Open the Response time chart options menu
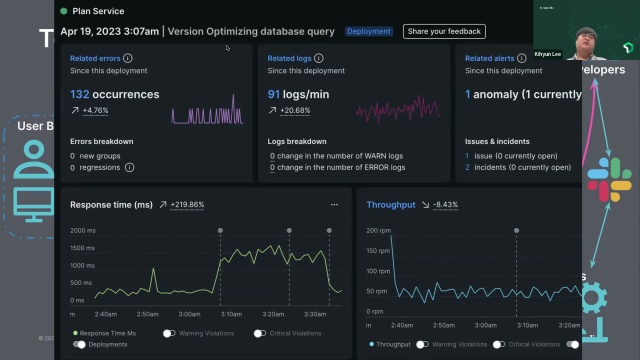Viewport: 640px width, 360px height. [x=334, y=204]
